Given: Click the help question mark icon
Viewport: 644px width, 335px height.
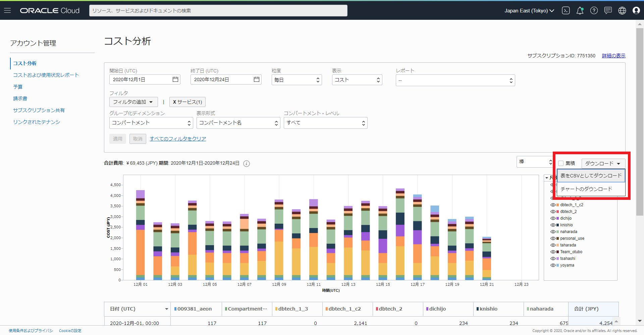Looking at the screenshot, I should [594, 10].
